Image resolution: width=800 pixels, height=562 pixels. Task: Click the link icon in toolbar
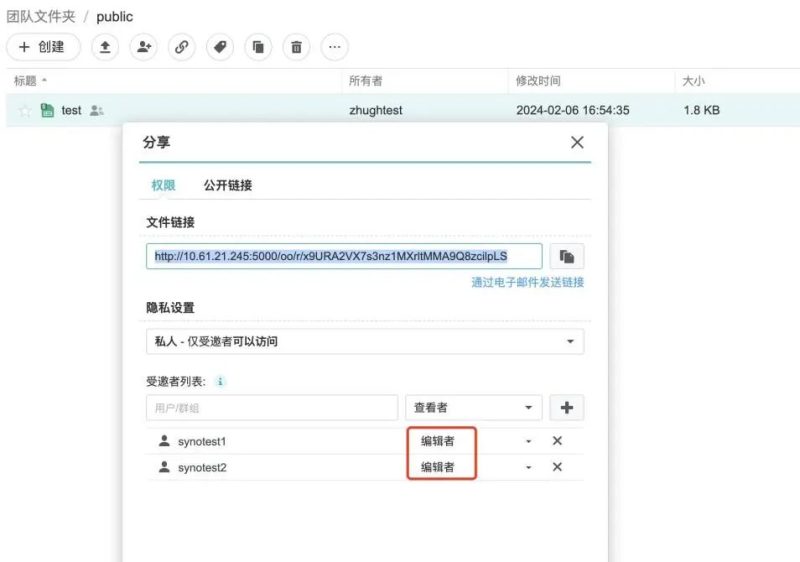[182, 47]
